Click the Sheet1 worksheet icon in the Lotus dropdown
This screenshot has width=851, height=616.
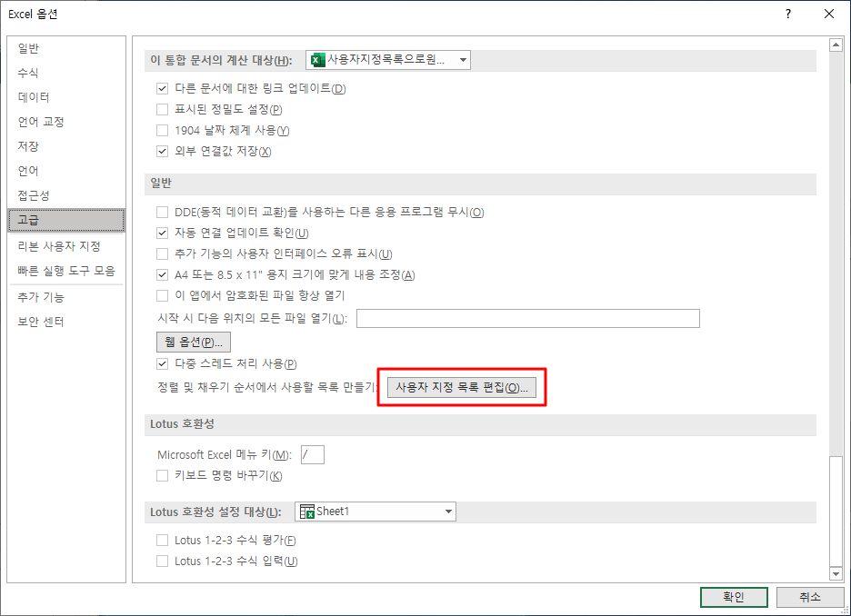[306, 512]
